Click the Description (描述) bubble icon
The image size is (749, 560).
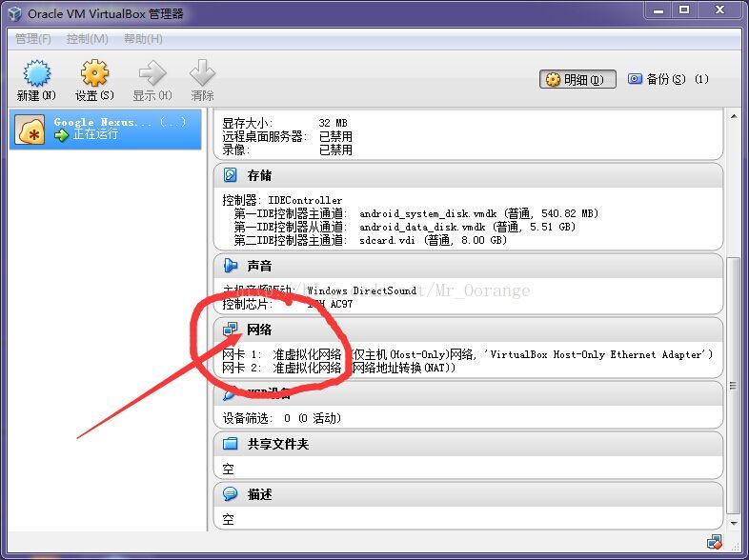[x=231, y=494]
